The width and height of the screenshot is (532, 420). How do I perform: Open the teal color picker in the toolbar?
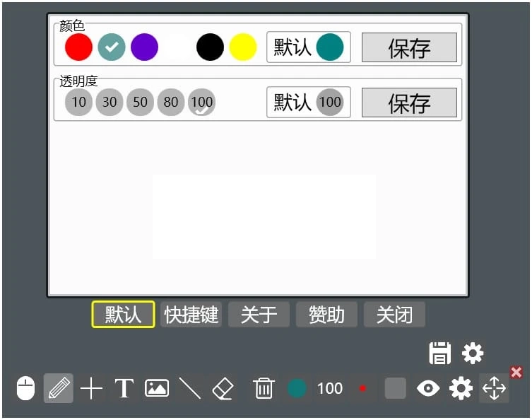click(x=297, y=389)
